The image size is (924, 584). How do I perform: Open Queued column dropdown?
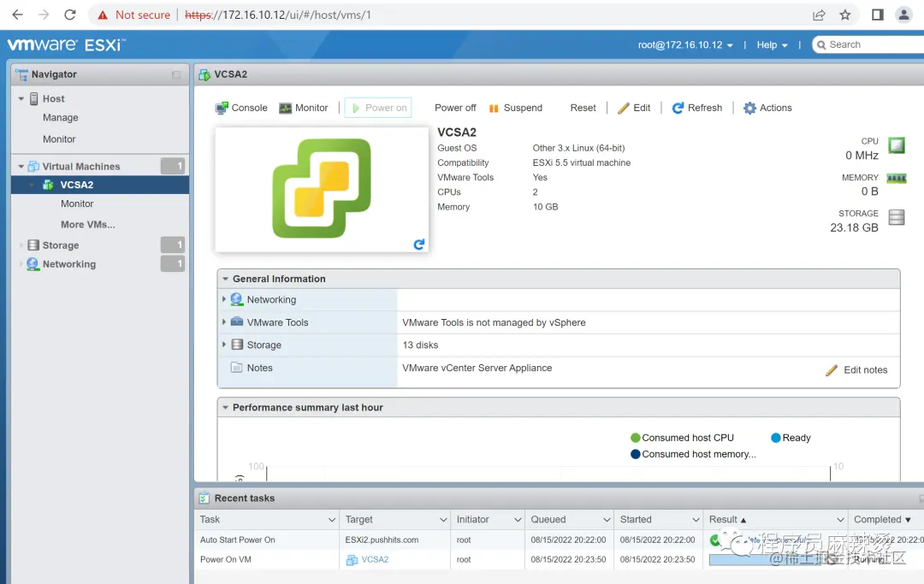[x=607, y=520]
